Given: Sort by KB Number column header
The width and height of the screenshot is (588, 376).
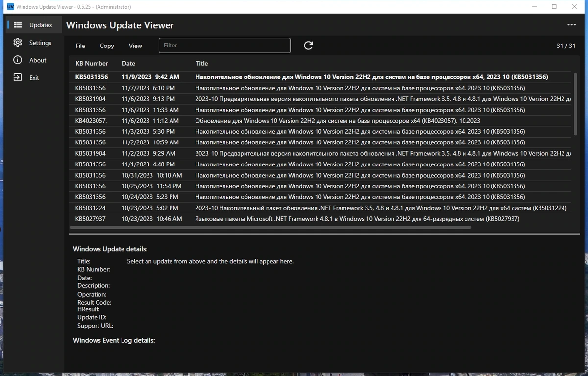Looking at the screenshot, I should (92, 63).
